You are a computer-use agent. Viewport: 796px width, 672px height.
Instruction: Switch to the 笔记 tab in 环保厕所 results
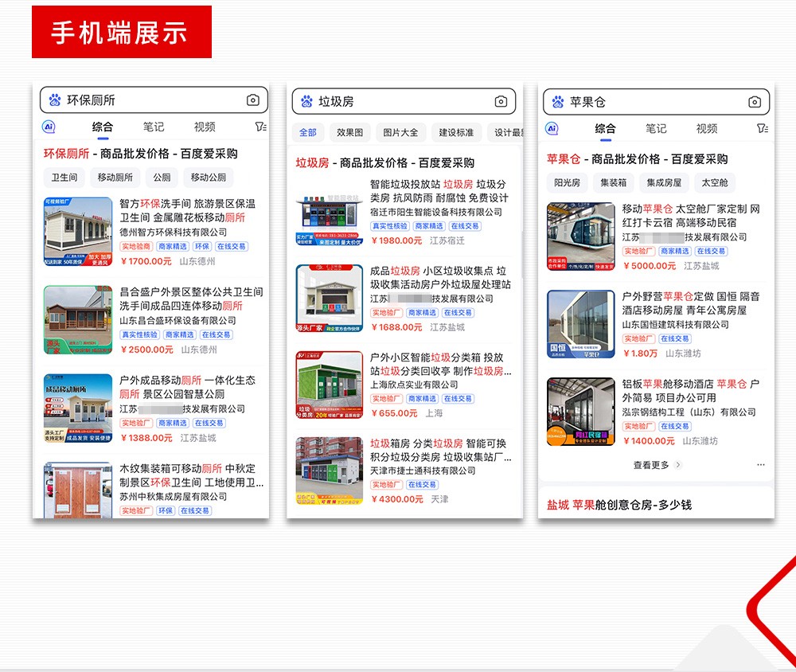coord(154,127)
